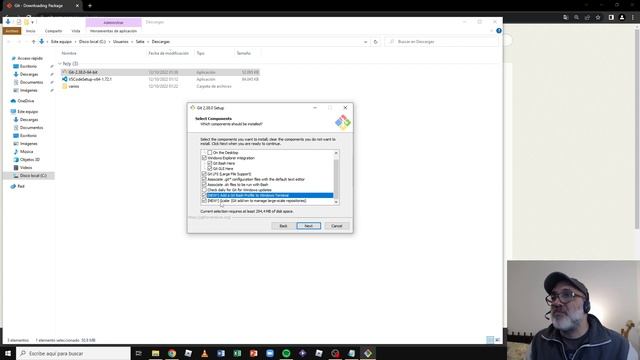Viewport: 640px width, 360px height.
Task: Click the Buscar en Descargas search field
Action: pyautogui.click(x=441, y=42)
